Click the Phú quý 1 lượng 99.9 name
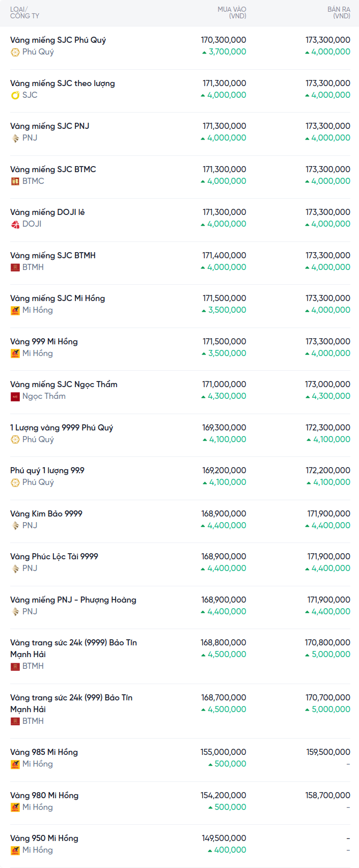359x868 pixels. point(47,471)
